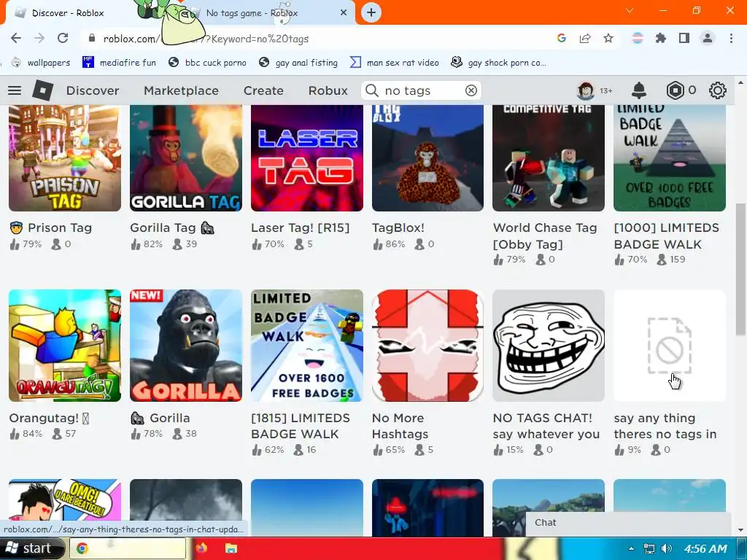747x560 pixels.
Task: Click the site lock icon
Action: coord(93,38)
